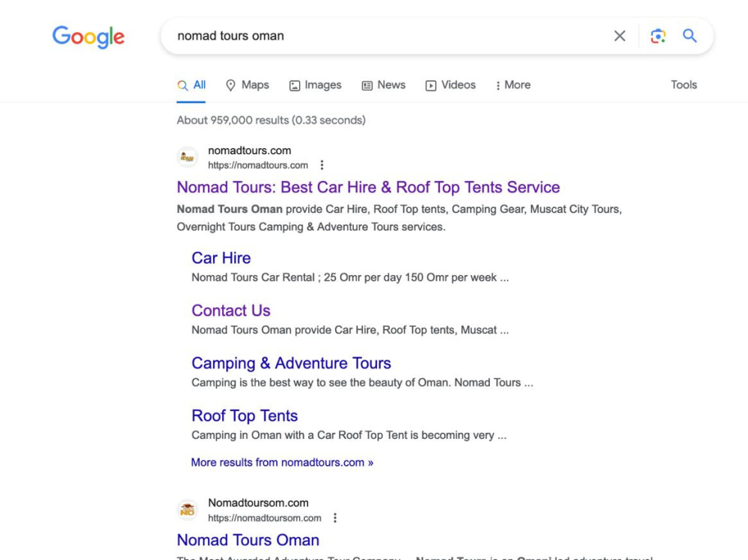The image size is (748, 560).
Task: Click the 'About 959,000 results' stats text
Action: (271, 120)
